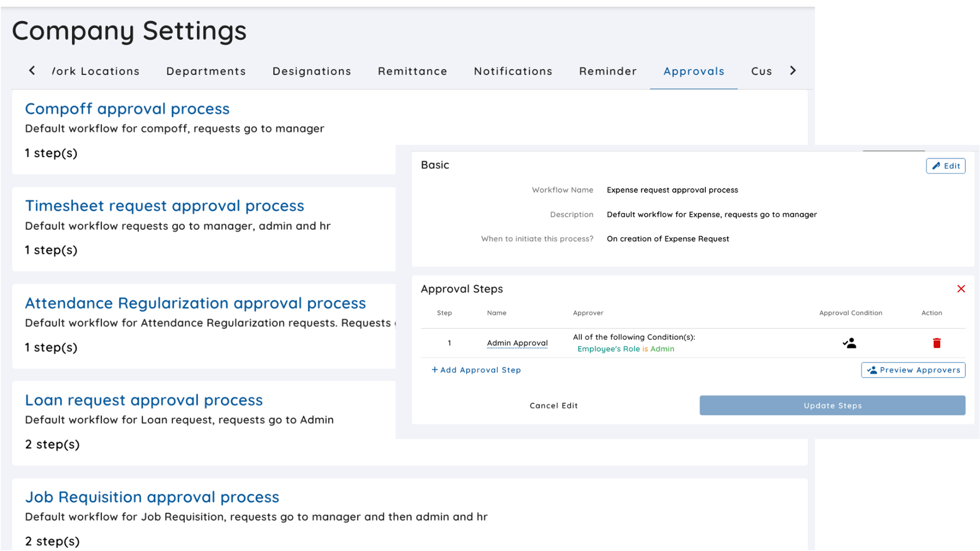Open Timesheet request approval process

[x=164, y=206]
